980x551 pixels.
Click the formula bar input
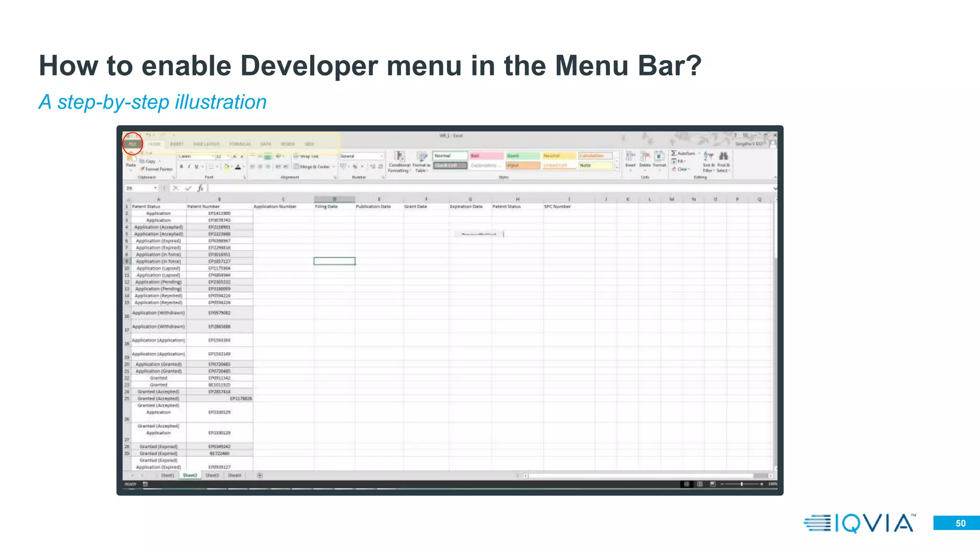(x=490, y=188)
